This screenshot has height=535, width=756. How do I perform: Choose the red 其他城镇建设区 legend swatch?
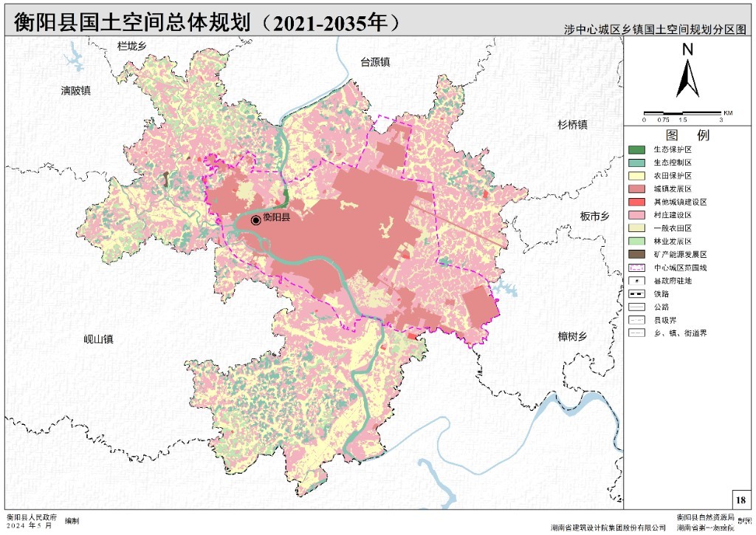coord(636,202)
